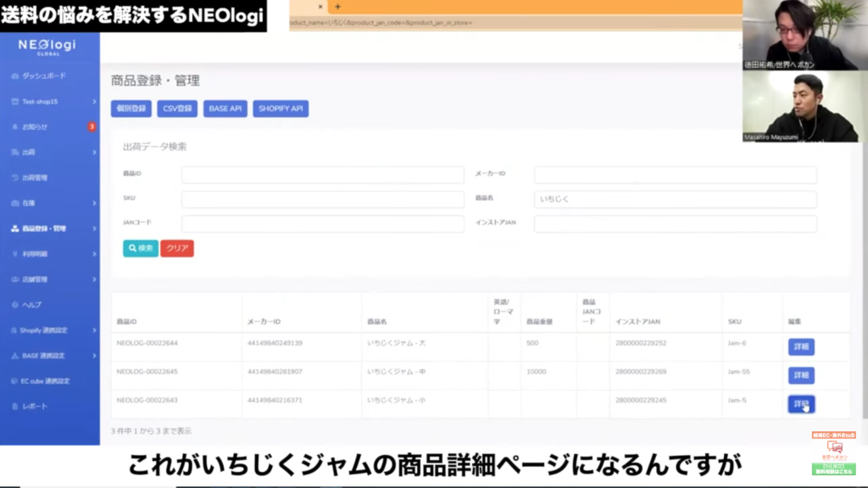
Task: Click the browser address bar URL
Action: pos(381,23)
